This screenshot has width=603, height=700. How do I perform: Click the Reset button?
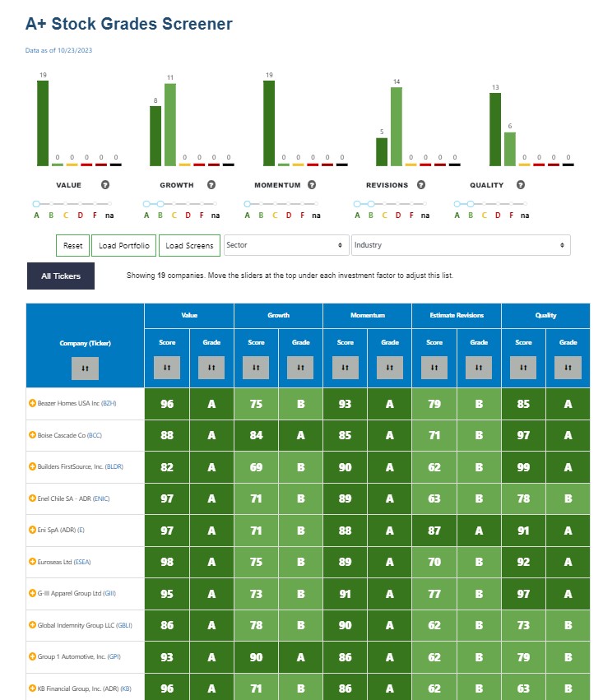72,246
